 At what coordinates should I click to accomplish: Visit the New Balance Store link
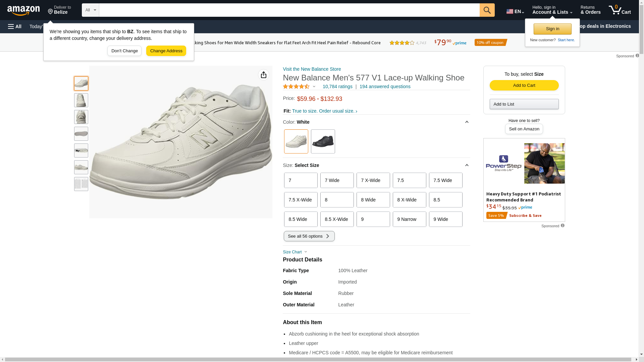tap(312, 69)
